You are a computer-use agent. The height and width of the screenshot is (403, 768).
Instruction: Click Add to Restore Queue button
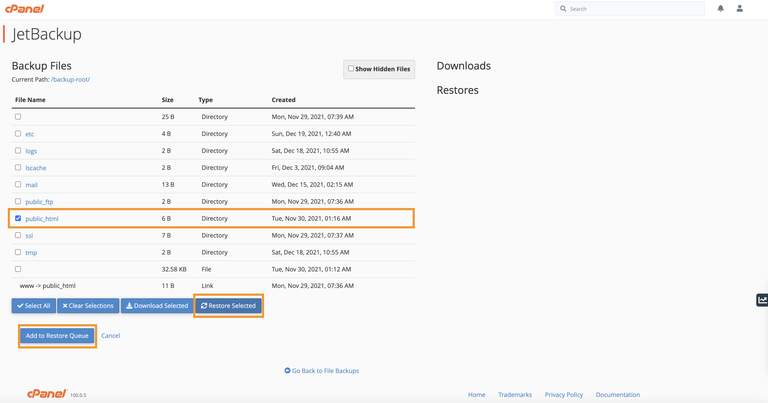coord(57,335)
